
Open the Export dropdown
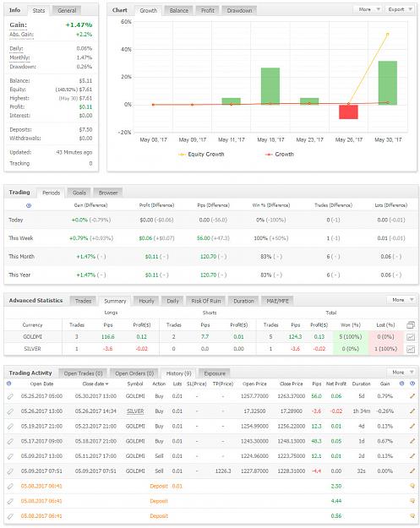[x=400, y=9]
